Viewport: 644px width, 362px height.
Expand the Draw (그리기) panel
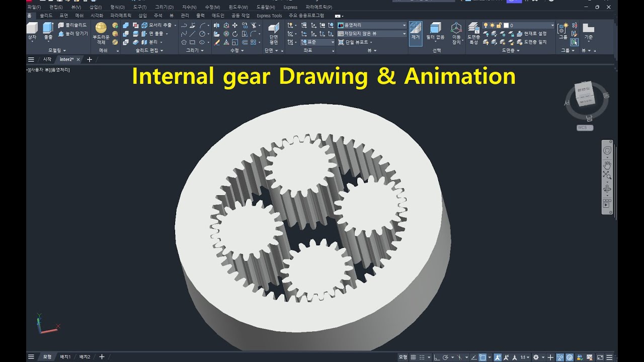tap(195, 50)
